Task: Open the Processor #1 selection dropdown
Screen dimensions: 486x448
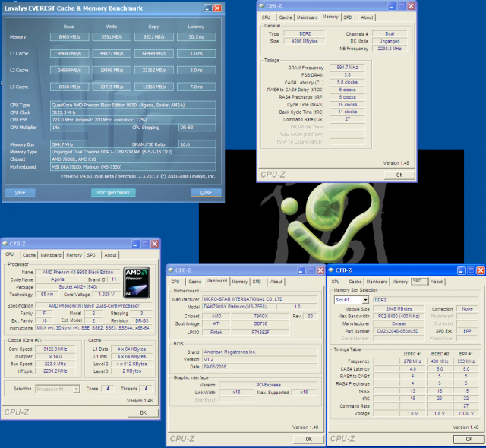Action: (x=76, y=389)
